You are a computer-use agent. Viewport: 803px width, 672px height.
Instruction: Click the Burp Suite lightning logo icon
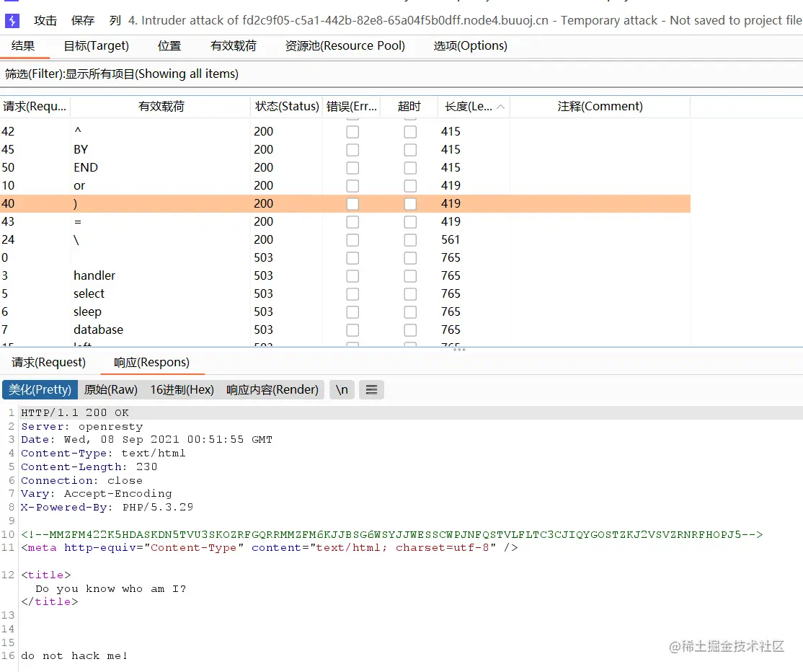click(12, 20)
